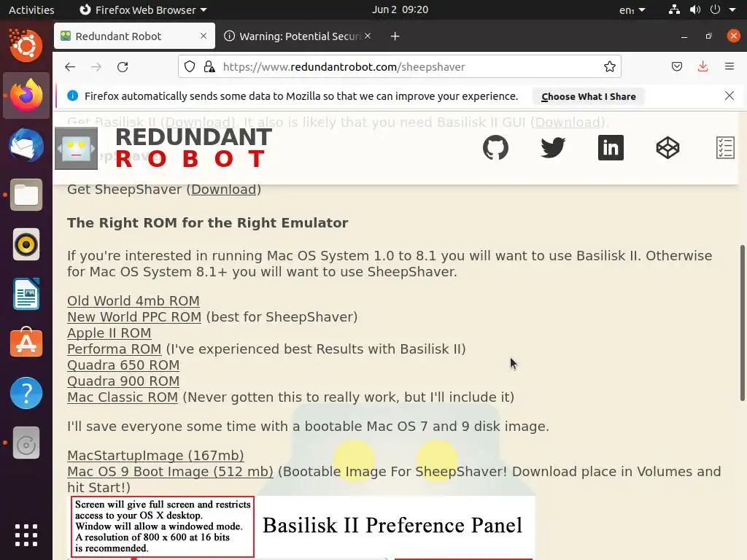This screenshot has height=560, width=747.
Task: Open the Old World 4mb ROM link
Action: [x=133, y=301]
